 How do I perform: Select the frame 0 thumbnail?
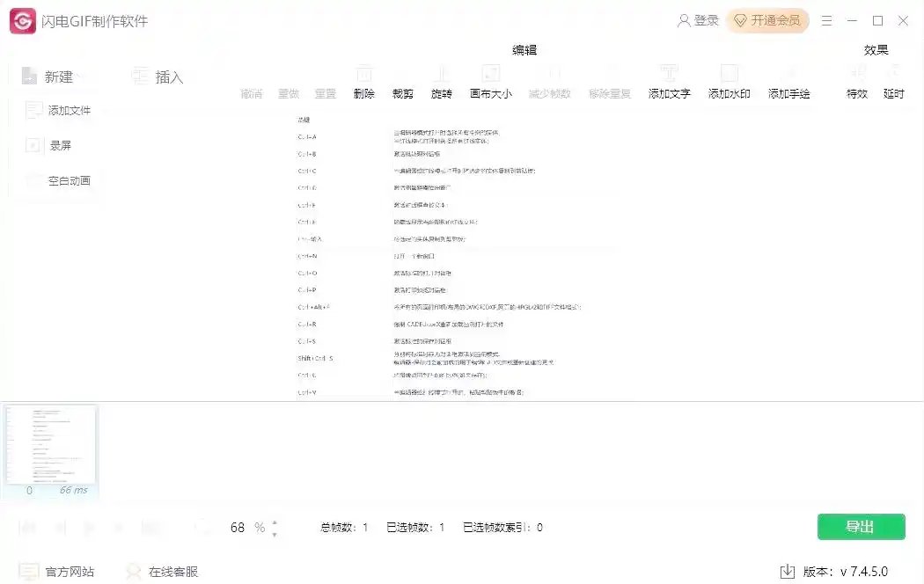50,445
